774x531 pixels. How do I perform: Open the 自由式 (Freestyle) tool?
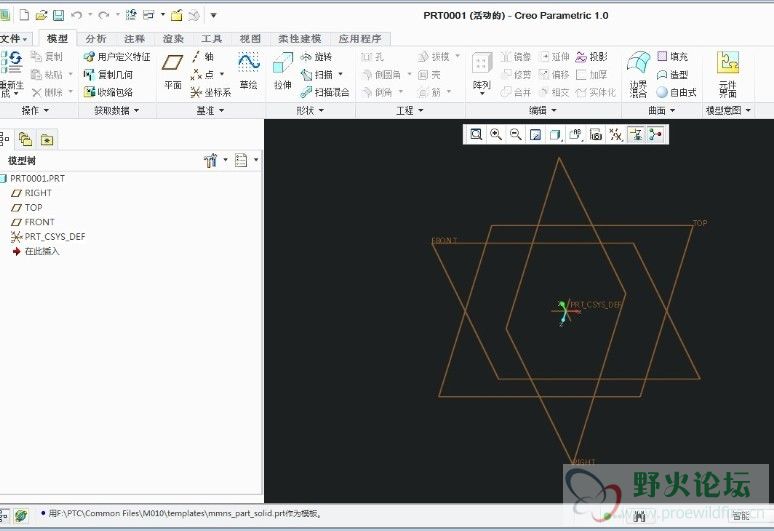(676, 92)
